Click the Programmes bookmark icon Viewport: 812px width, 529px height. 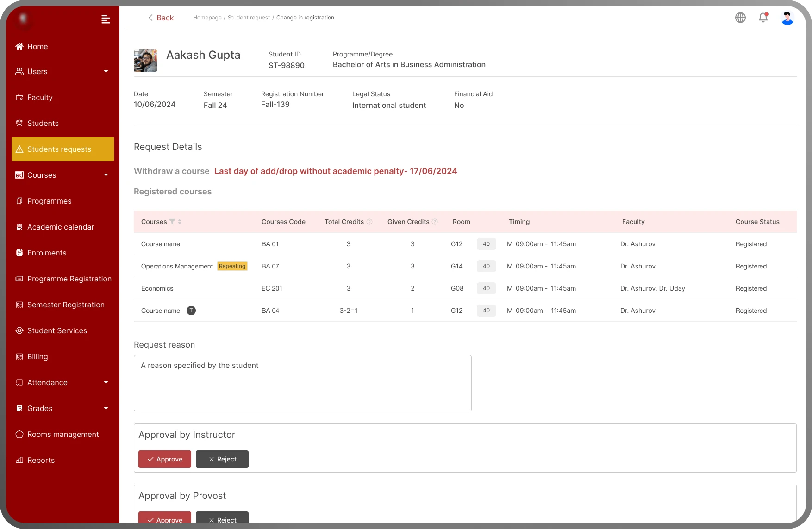[19, 201]
